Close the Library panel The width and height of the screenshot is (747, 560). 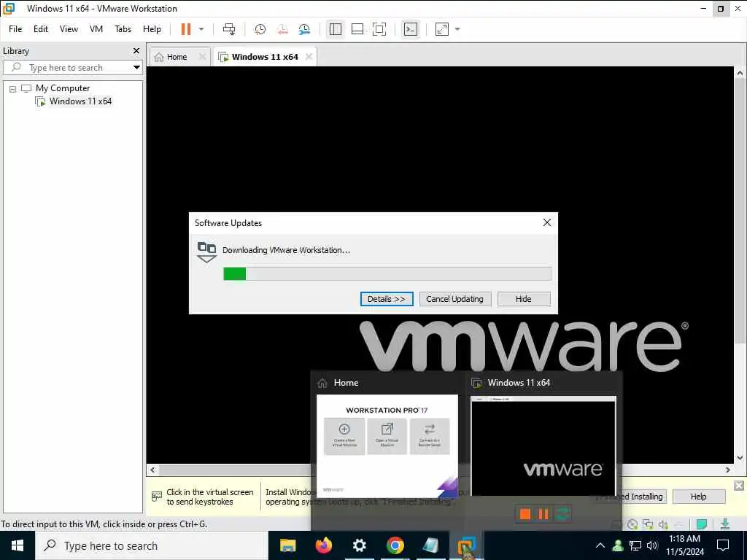[136, 50]
